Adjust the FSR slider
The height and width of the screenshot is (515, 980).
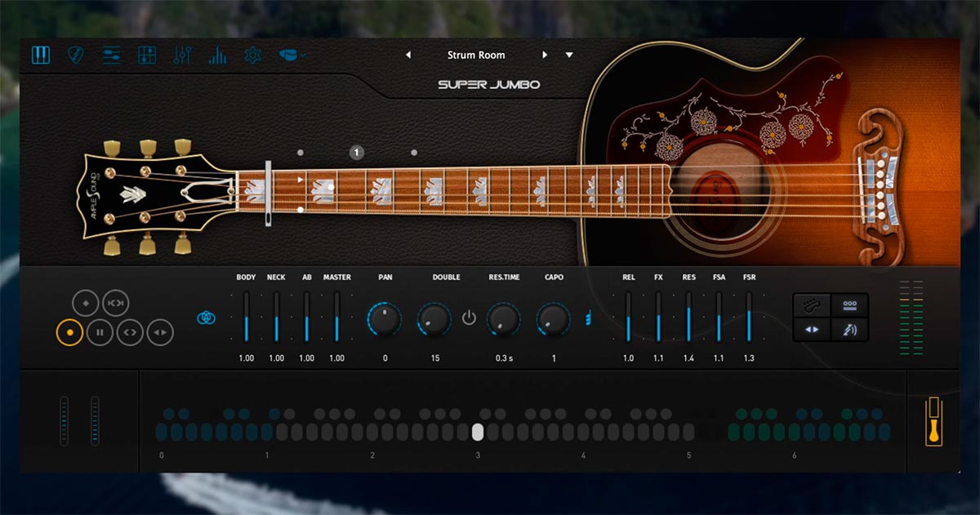[749, 317]
